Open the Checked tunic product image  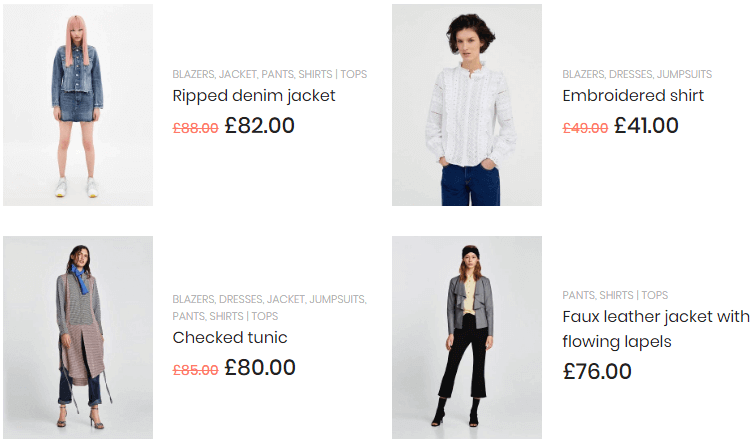point(78,337)
